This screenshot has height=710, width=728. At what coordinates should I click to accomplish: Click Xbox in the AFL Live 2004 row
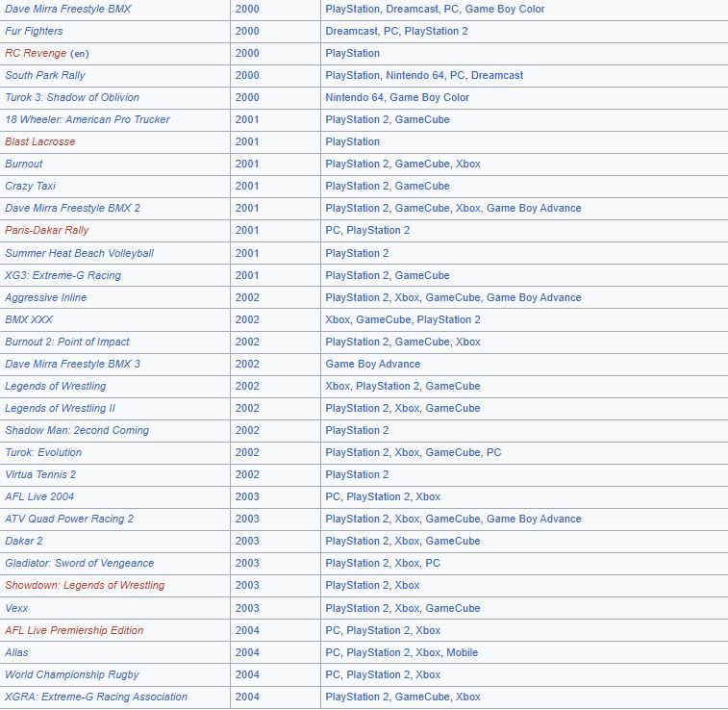tap(428, 496)
